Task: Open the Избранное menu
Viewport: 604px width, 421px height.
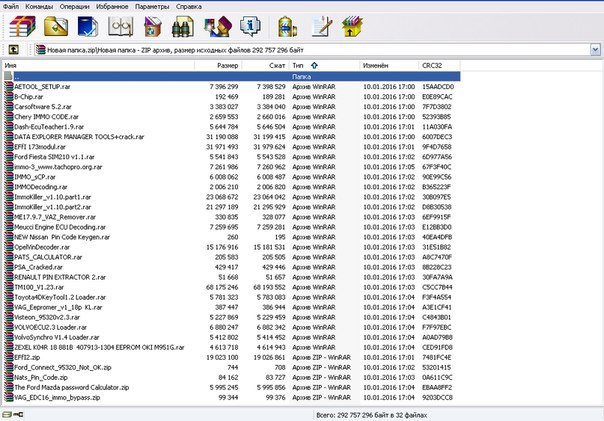Action: 112,7
